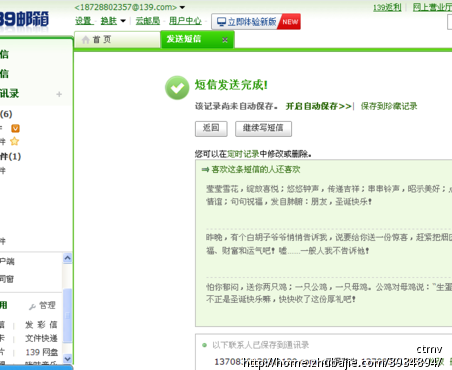
Task: Click the 立即体验新版 NEW button
Action: click(256, 22)
